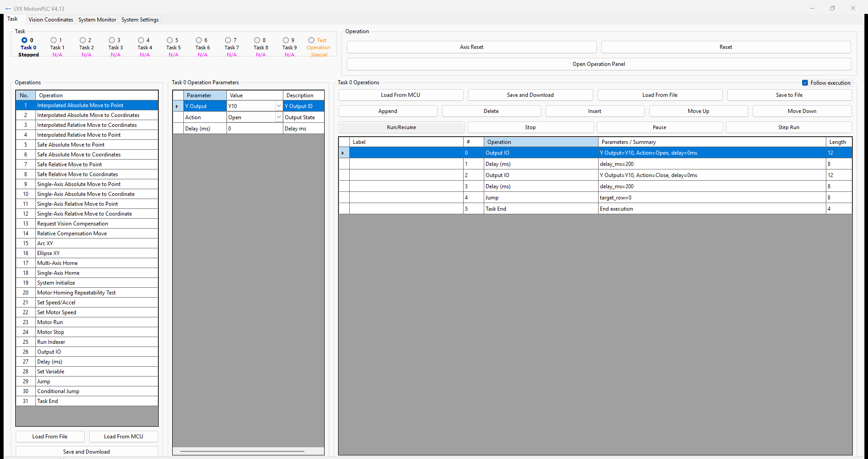This screenshot has height=459, width=868.
Task: Switch to the System Monitor tab
Action: point(97,20)
